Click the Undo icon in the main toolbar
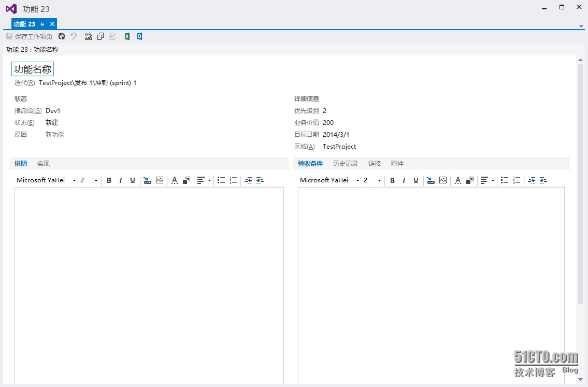The image size is (588, 387). [x=74, y=36]
